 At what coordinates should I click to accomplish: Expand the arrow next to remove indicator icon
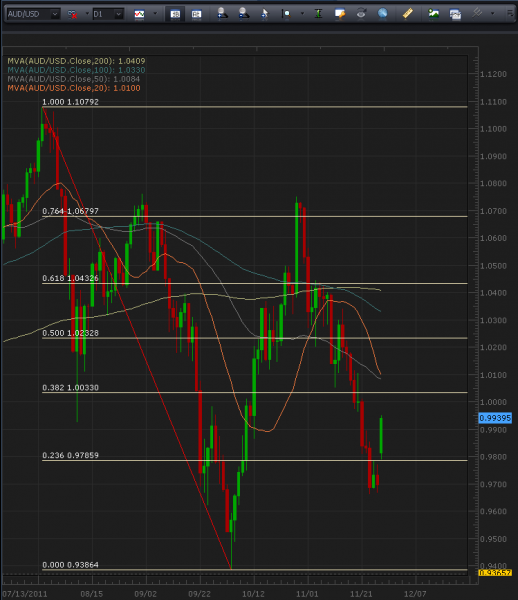[87, 14]
